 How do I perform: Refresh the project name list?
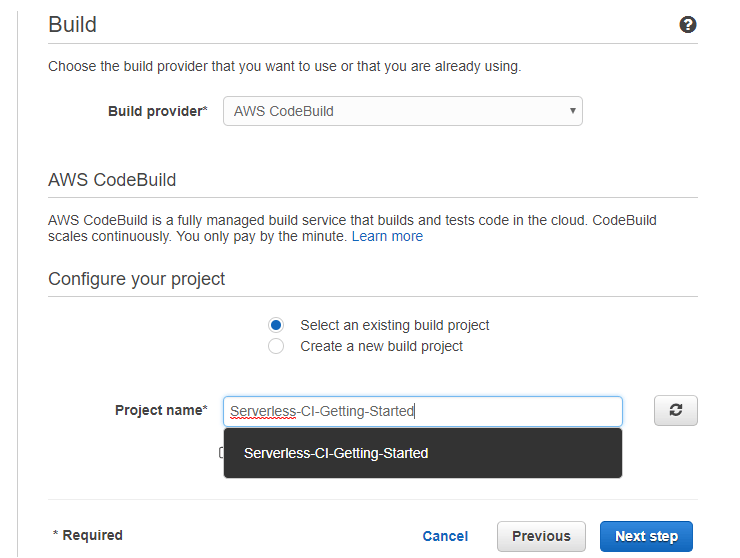click(x=676, y=411)
